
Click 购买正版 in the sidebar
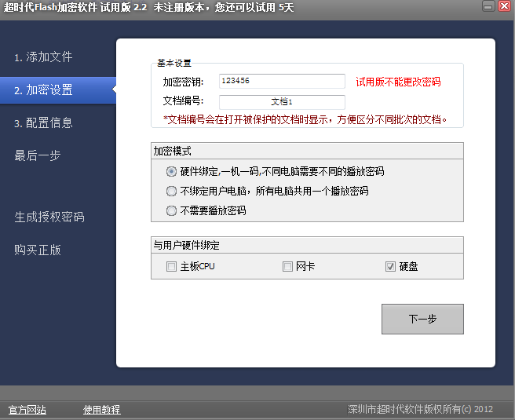coord(37,250)
